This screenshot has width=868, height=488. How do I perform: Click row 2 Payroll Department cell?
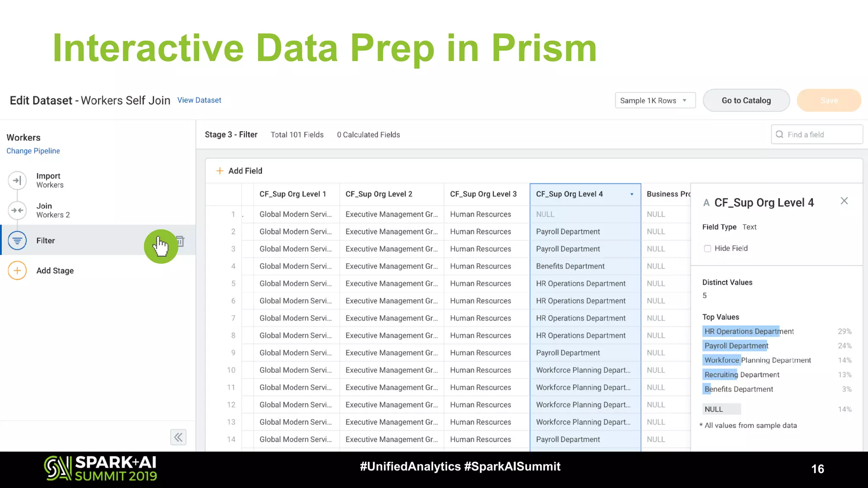pyautogui.click(x=585, y=232)
